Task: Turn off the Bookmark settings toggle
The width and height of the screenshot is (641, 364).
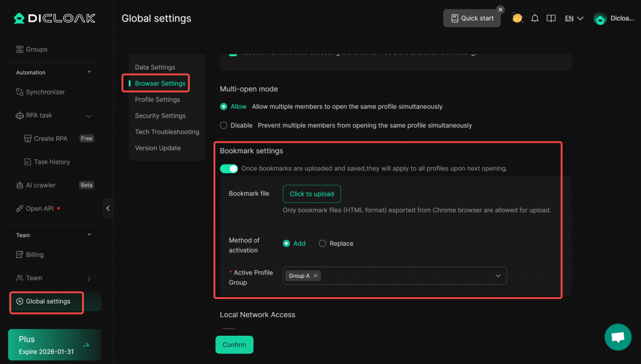Action: pyautogui.click(x=229, y=168)
